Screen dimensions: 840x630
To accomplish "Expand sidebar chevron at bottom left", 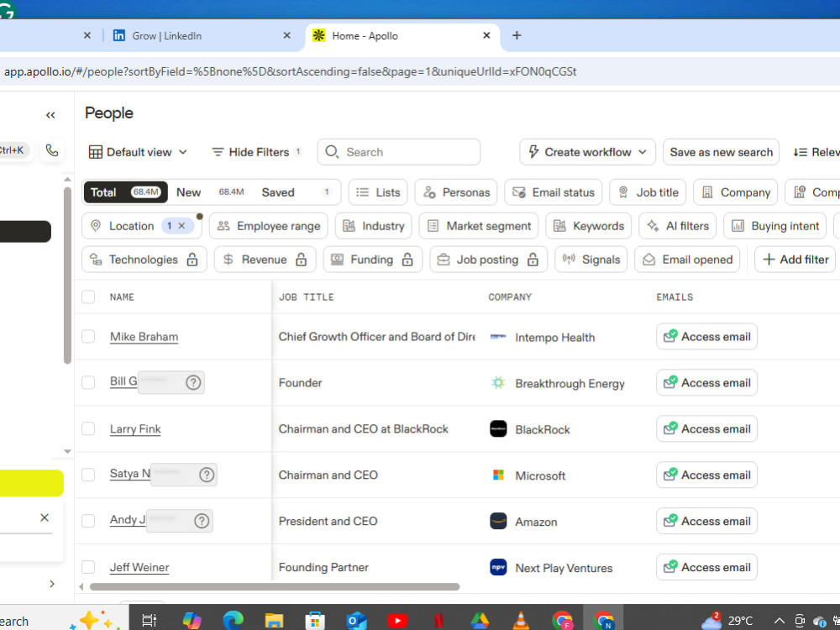I will [52, 584].
